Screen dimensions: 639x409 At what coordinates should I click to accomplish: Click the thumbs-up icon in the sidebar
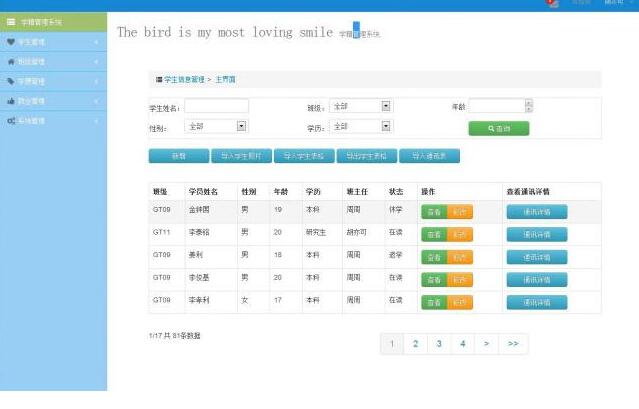pos(10,101)
